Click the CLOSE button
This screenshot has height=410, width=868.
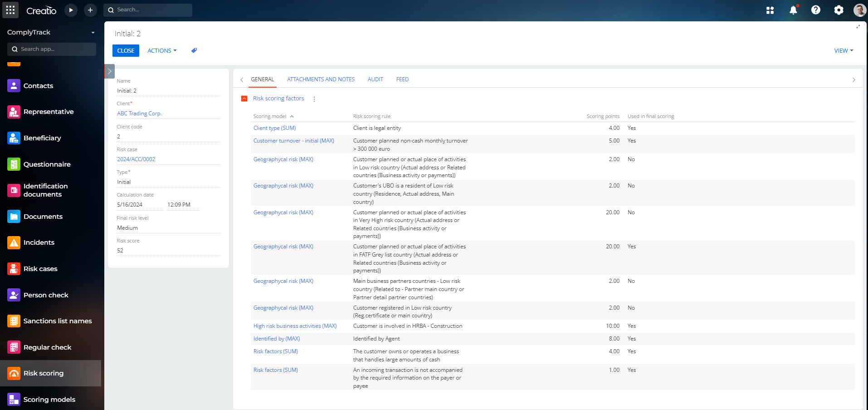point(126,50)
